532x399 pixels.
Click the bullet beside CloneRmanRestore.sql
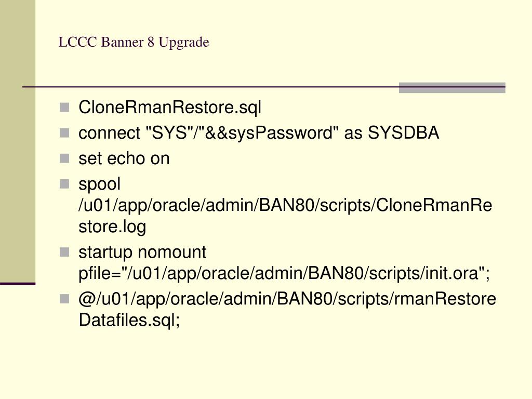pos(64,108)
